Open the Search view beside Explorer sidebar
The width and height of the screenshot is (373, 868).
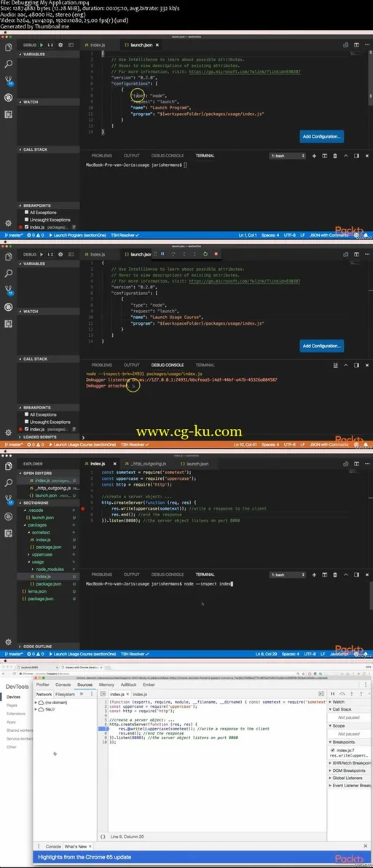8,483
